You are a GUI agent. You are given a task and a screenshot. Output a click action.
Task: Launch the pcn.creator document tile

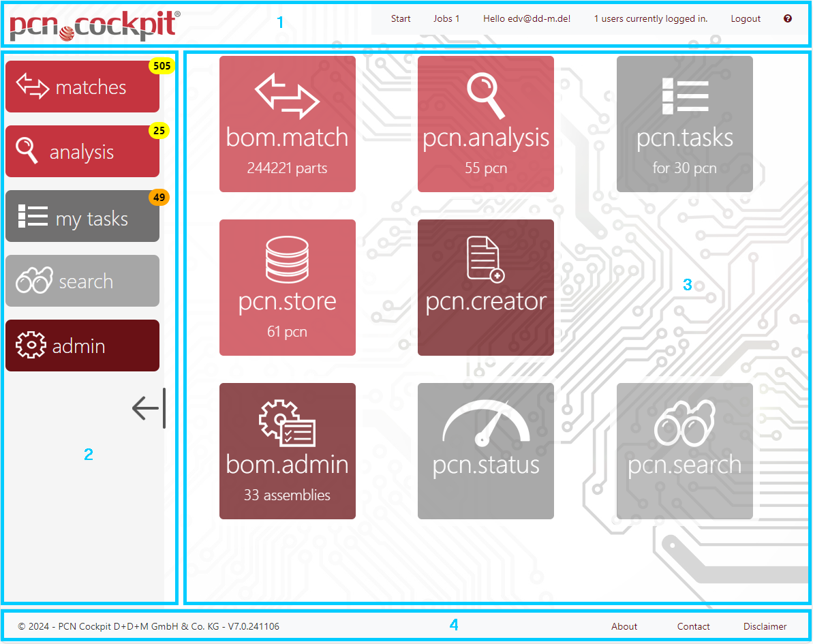[485, 288]
